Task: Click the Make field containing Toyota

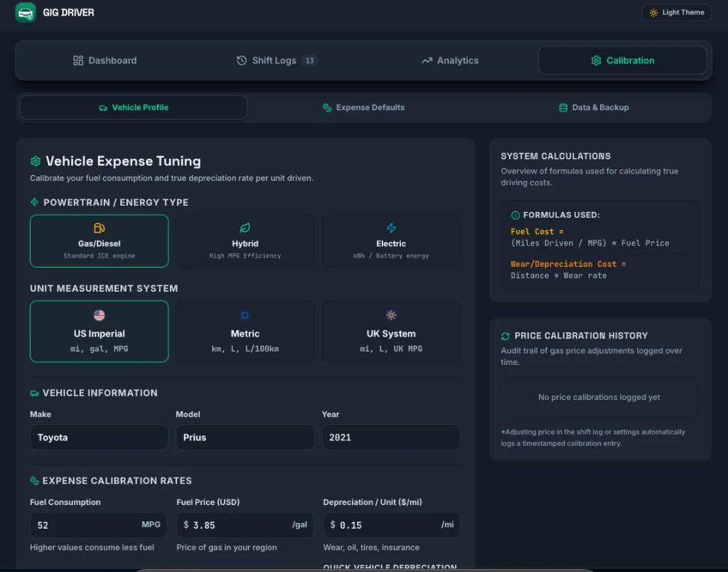Action: click(99, 438)
